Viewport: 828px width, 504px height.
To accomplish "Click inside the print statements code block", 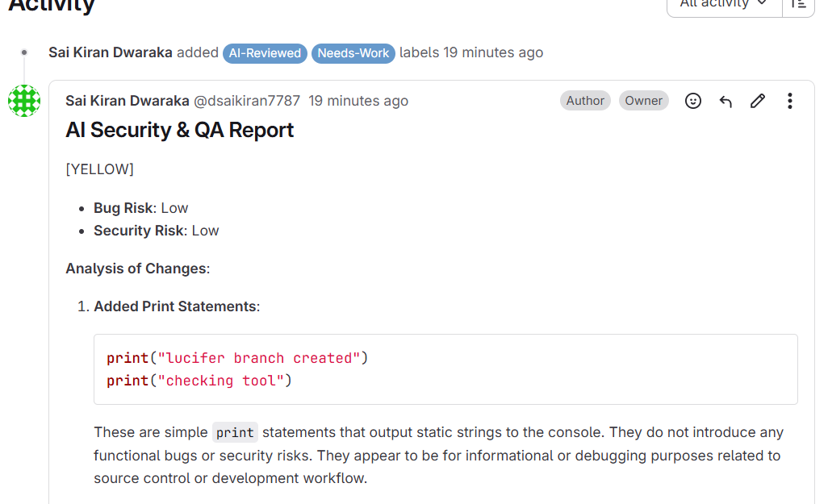I will [445, 369].
